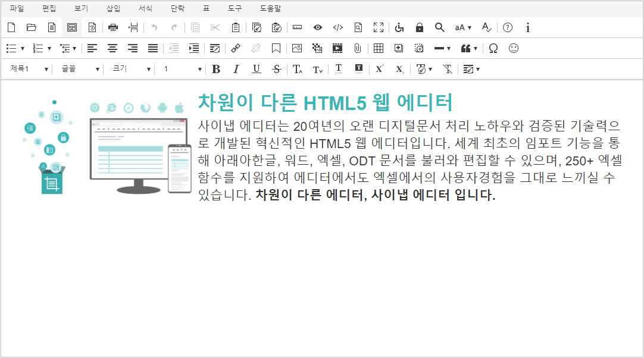Open the 글꼴 font family dropdown
Screen dimensions: 644x358
[80, 69]
